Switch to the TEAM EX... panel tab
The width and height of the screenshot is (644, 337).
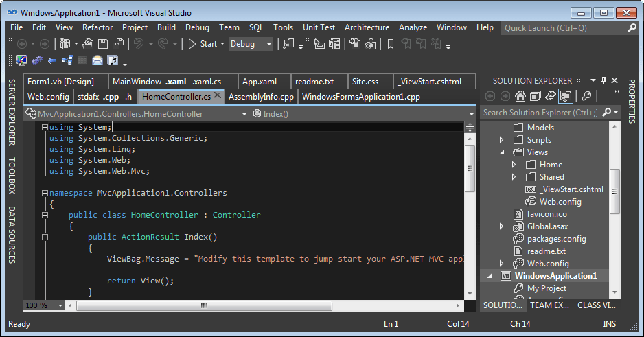point(549,305)
